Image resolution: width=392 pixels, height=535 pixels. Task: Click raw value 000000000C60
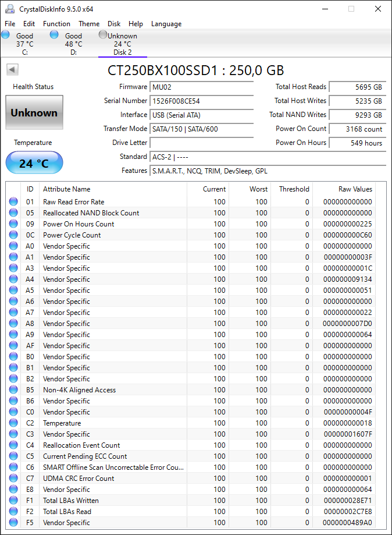tap(348, 235)
